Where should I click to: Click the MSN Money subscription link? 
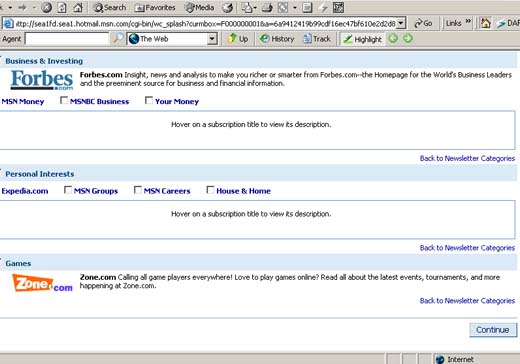[23, 101]
